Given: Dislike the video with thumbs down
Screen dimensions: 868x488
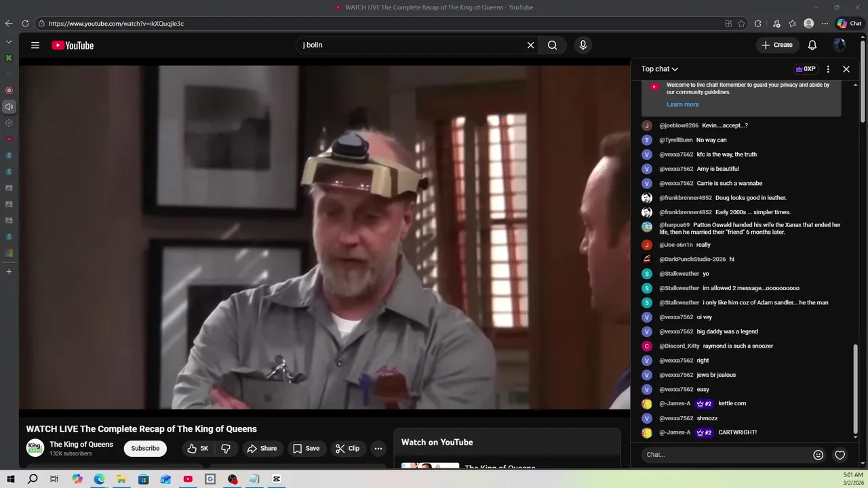Looking at the screenshot, I should [226, 449].
